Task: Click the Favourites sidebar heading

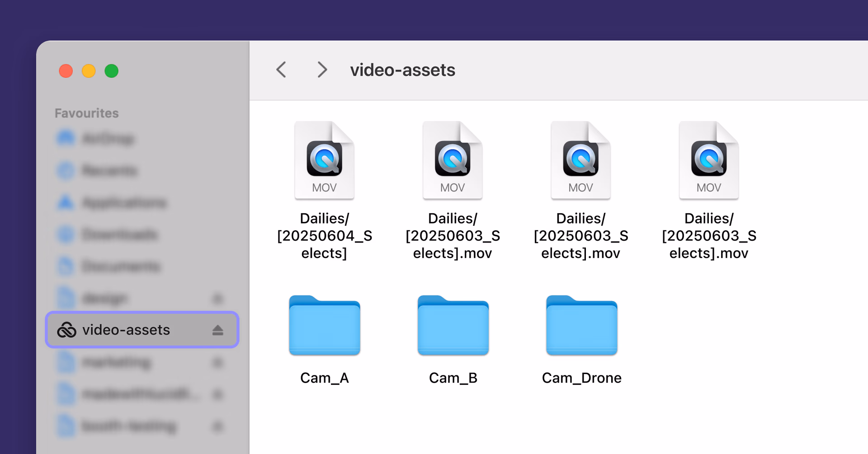Action: coord(87,113)
